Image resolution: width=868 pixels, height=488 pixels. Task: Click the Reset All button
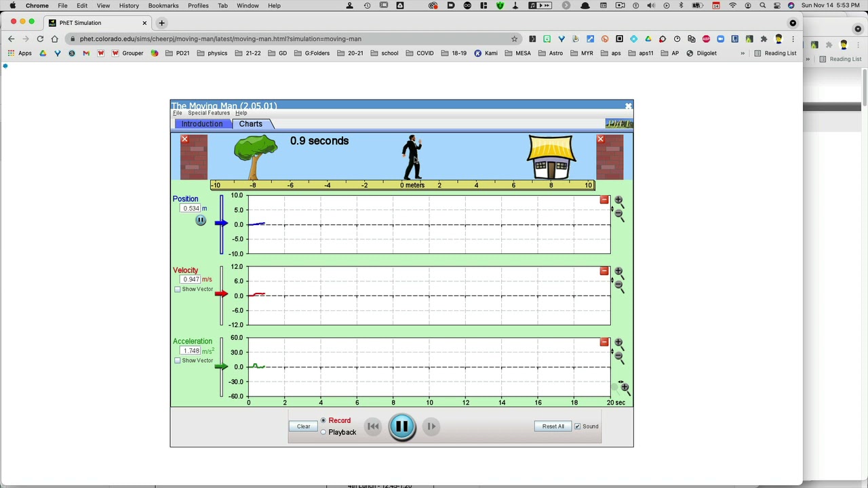pos(553,426)
